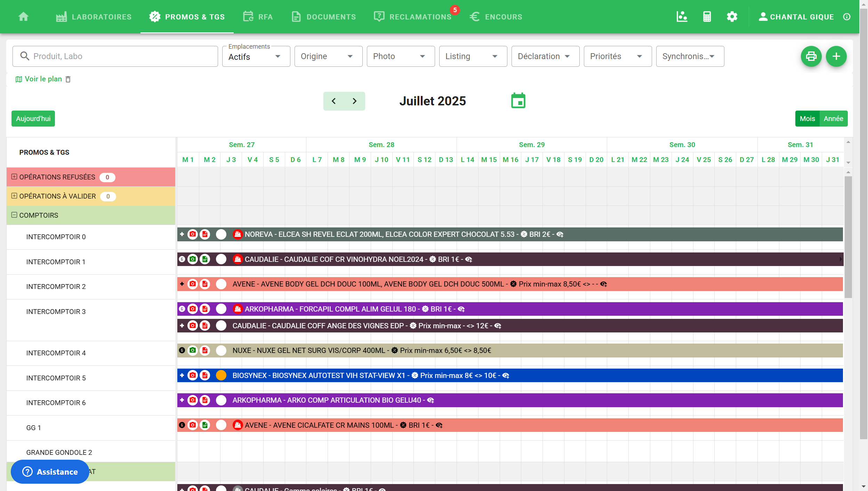
Task: Open the Emplacements Actifs dropdown
Action: pos(256,56)
